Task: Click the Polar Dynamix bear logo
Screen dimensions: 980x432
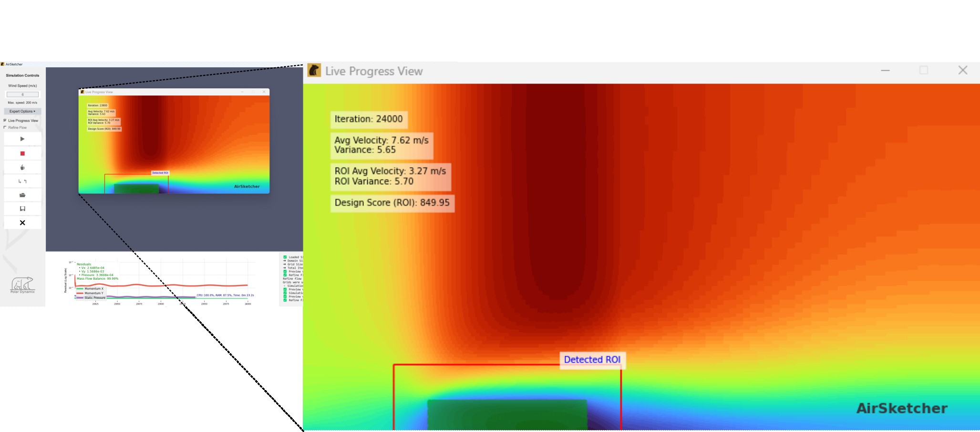Action: pyautogui.click(x=22, y=284)
